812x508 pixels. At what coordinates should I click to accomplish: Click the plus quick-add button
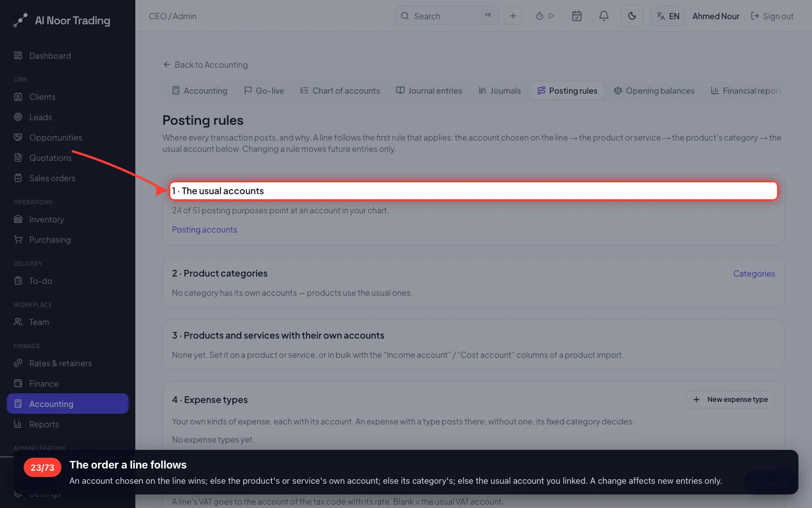click(513, 16)
